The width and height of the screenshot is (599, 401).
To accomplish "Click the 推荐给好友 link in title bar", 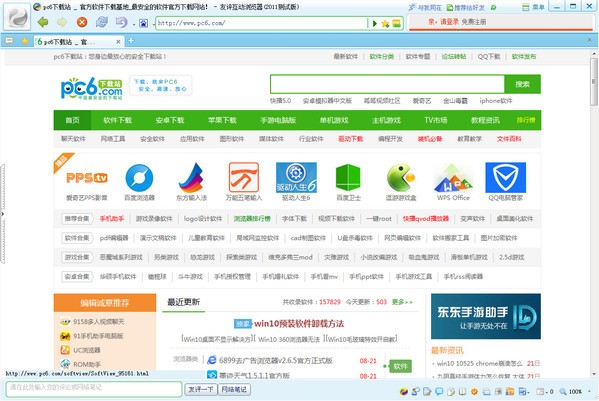I will 465,7.
